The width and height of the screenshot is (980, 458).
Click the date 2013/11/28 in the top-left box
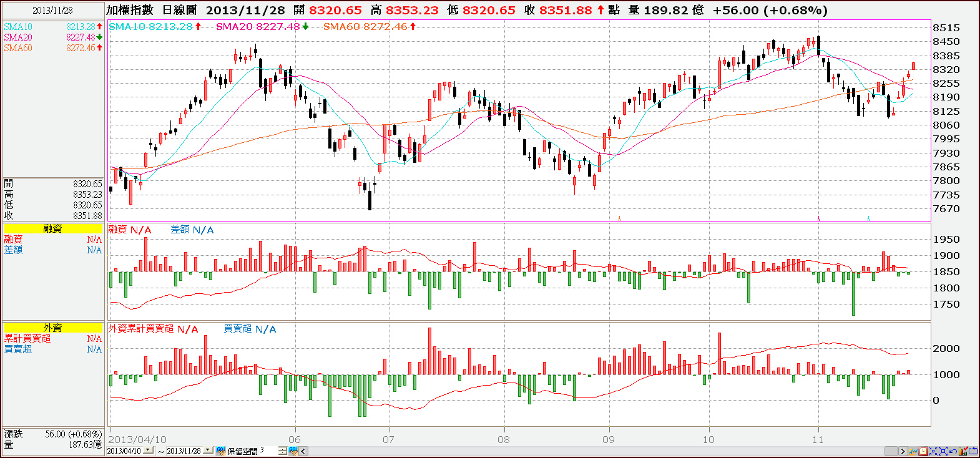(53, 10)
